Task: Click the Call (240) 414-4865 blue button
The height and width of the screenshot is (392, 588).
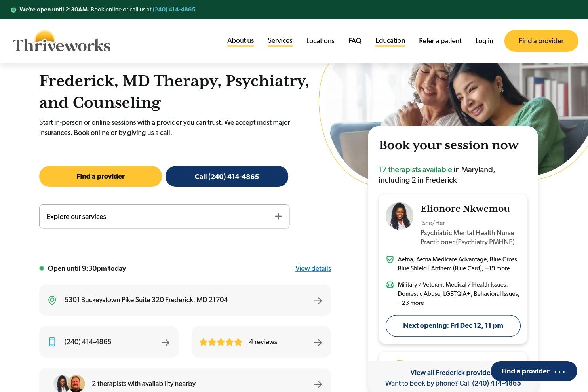Action: (227, 177)
